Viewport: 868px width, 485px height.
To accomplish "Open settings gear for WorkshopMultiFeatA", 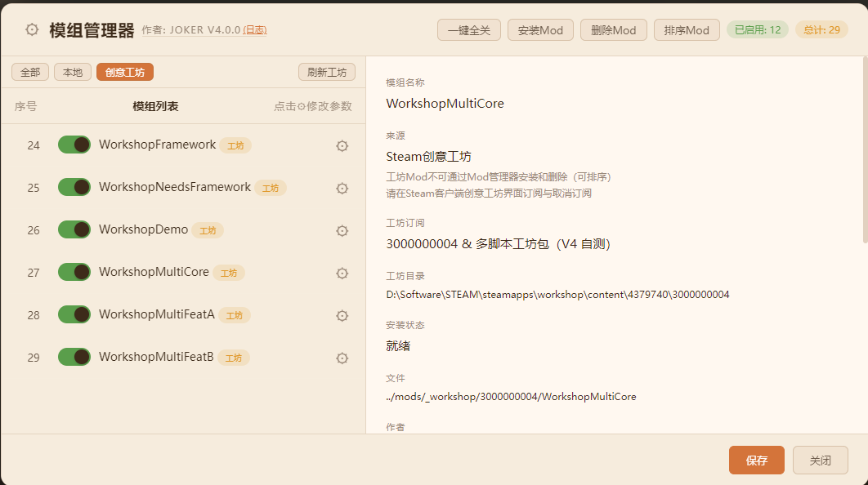I will click(x=342, y=316).
